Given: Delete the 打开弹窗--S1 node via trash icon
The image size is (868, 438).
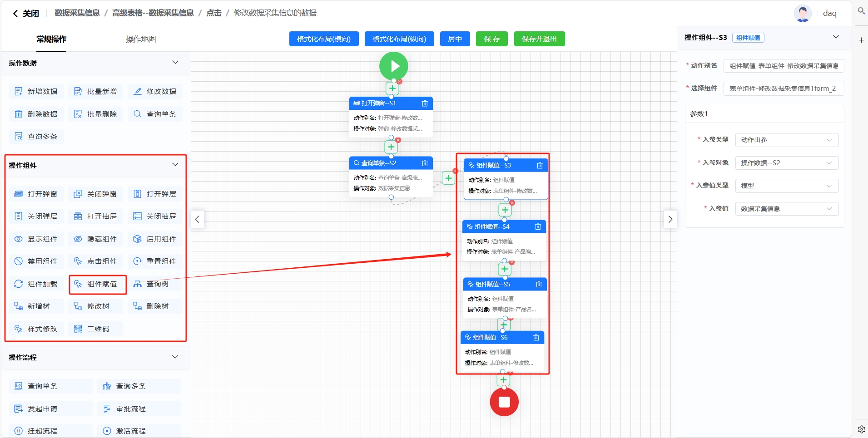Looking at the screenshot, I should pos(425,103).
